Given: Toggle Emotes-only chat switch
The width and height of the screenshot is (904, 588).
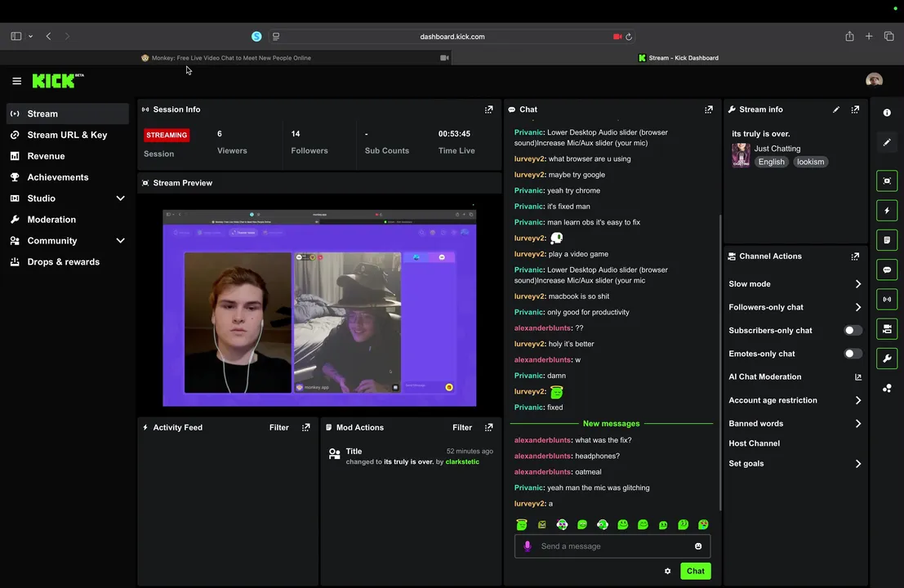Looking at the screenshot, I should pyautogui.click(x=853, y=354).
